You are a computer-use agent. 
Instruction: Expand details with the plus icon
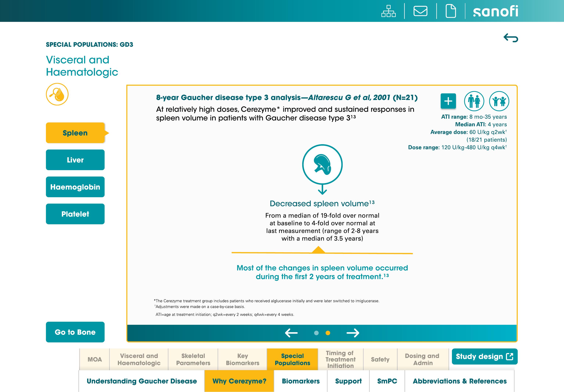pos(448,101)
